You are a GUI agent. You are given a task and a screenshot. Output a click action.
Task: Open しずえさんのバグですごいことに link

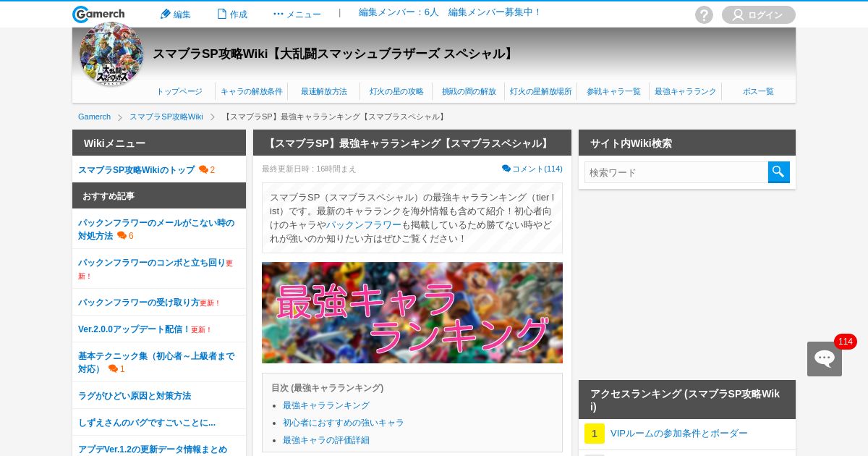pos(147,423)
